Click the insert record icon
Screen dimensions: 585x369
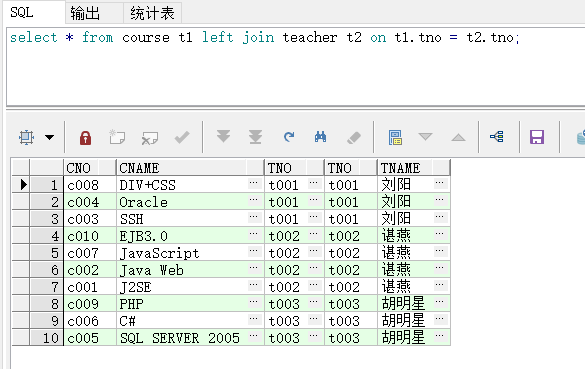click(x=117, y=137)
